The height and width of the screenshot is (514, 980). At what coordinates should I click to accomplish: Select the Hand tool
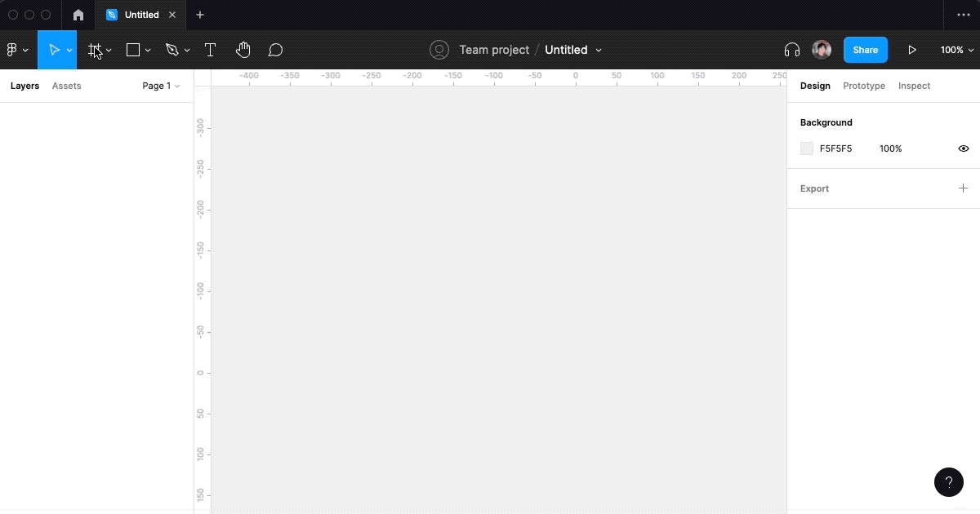tap(243, 50)
